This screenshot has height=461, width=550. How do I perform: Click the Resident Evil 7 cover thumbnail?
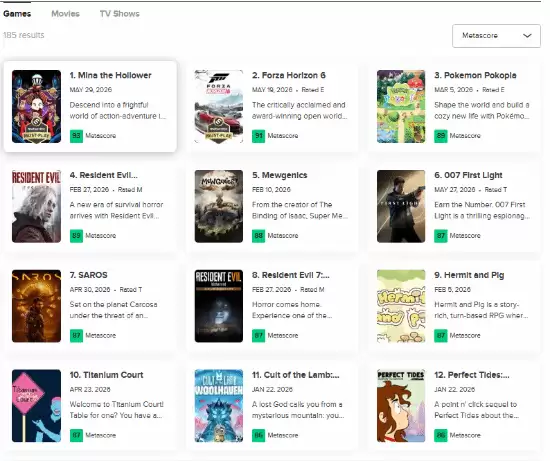pyautogui.click(x=219, y=306)
